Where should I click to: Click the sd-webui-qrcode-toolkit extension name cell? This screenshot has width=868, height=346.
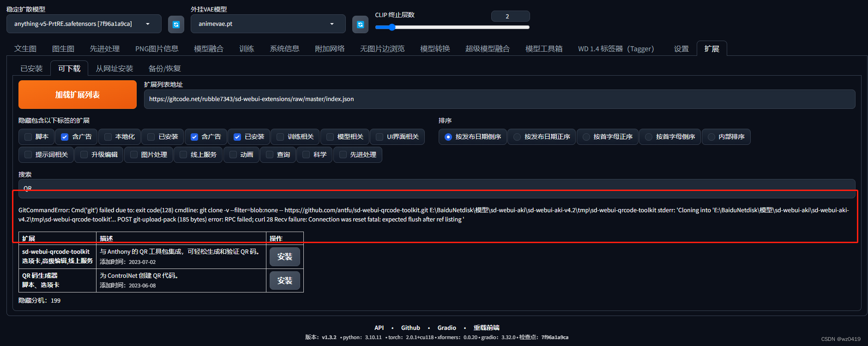tap(57, 257)
